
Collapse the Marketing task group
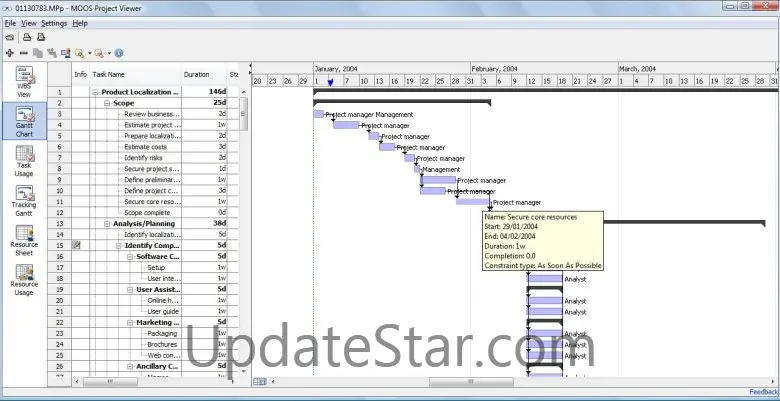pos(130,322)
